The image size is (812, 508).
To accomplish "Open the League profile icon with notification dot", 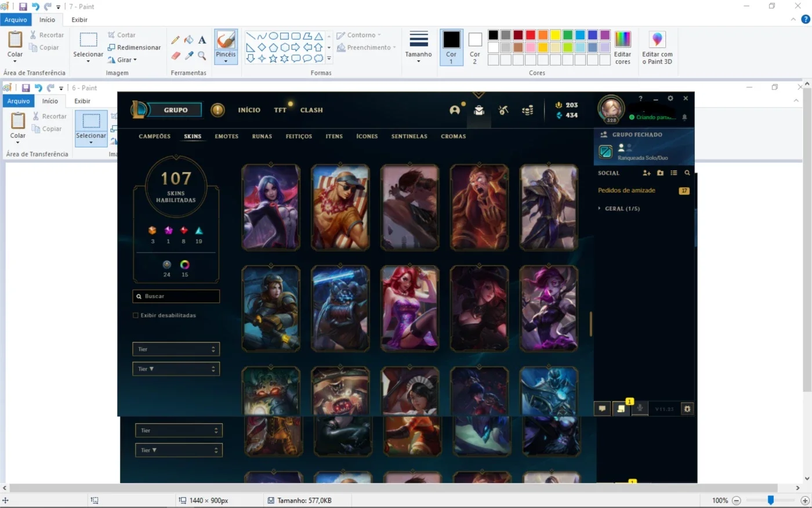I will pyautogui.click(x=455, y=110).
